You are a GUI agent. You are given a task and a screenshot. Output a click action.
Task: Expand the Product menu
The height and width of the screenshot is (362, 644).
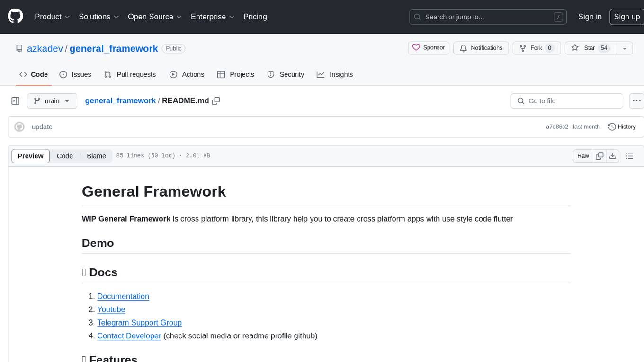(52, 17)
